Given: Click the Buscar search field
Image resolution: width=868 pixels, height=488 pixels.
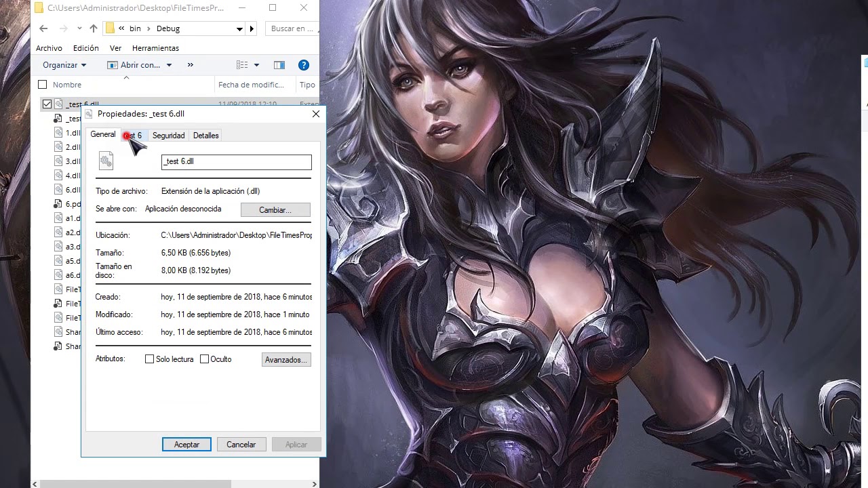Looking at the screenshot, I should tap(292, 28).
